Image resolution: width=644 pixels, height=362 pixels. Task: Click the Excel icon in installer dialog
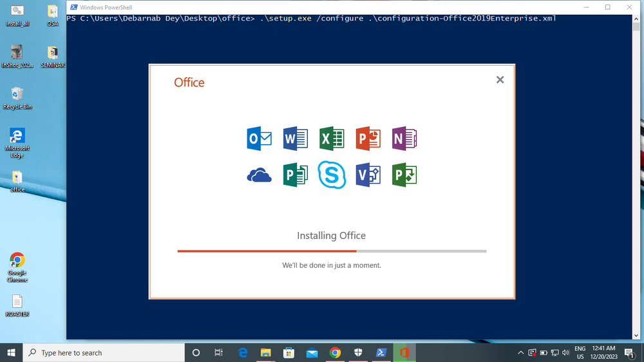point(332,138)
